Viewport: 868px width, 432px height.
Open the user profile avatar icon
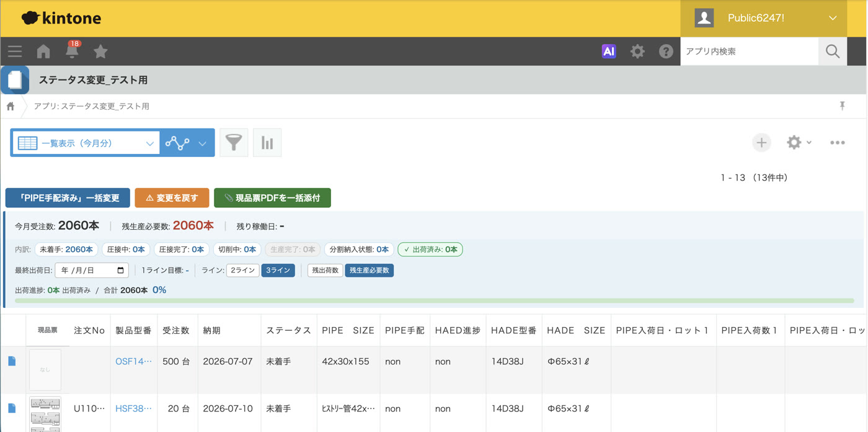(x=704, y=18)
